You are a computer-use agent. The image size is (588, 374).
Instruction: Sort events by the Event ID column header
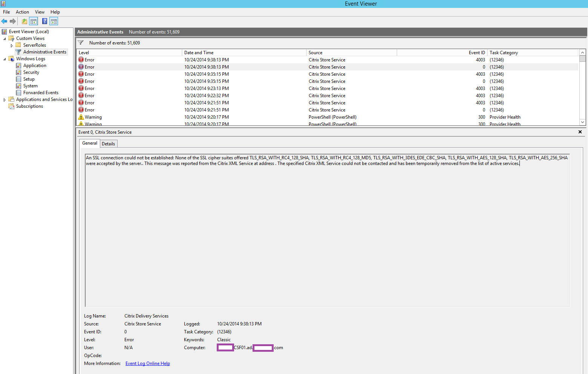pyautogui.click(x=442, y=53)
